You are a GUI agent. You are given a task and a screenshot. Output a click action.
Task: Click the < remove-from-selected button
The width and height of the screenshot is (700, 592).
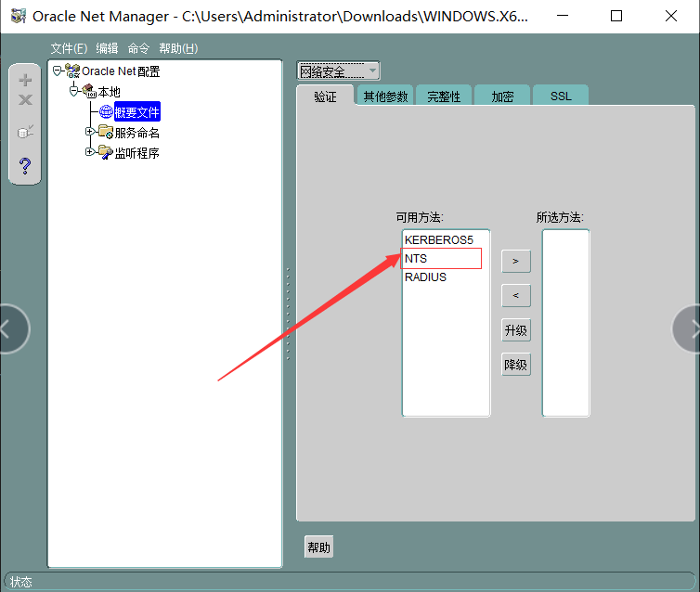coord(516,295)
